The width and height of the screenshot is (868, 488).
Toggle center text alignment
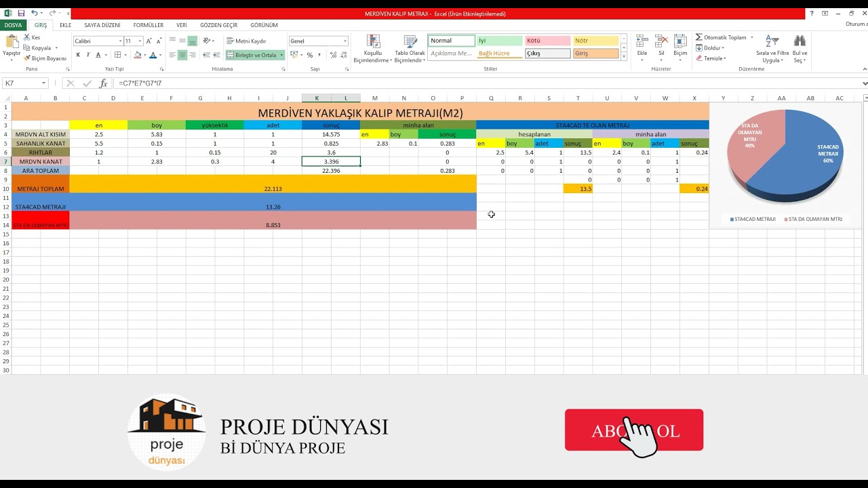(x=182, y=55)
